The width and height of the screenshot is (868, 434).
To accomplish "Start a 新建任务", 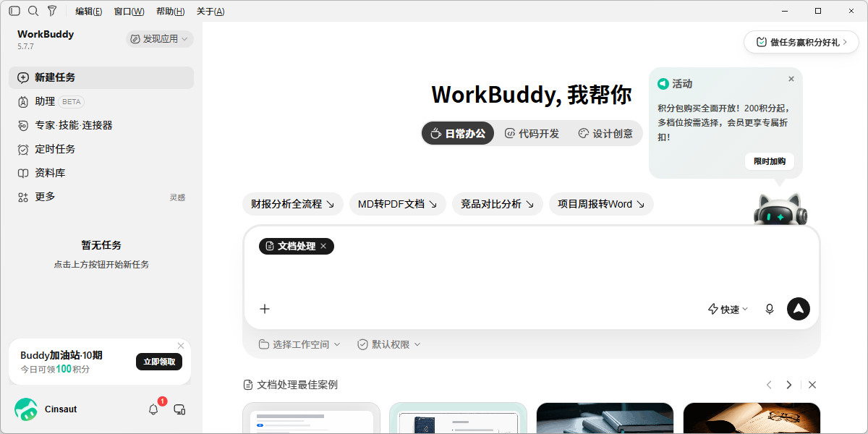I will 101,77.
